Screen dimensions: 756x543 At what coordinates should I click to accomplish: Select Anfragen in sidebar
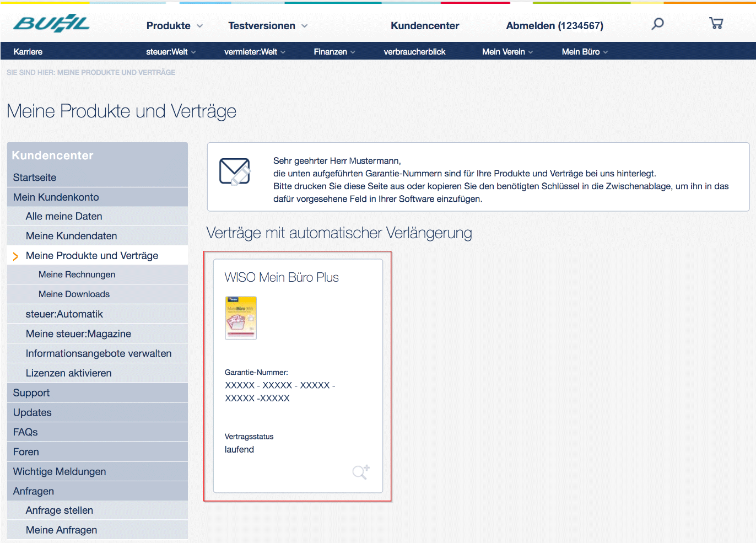coord(98,491)
